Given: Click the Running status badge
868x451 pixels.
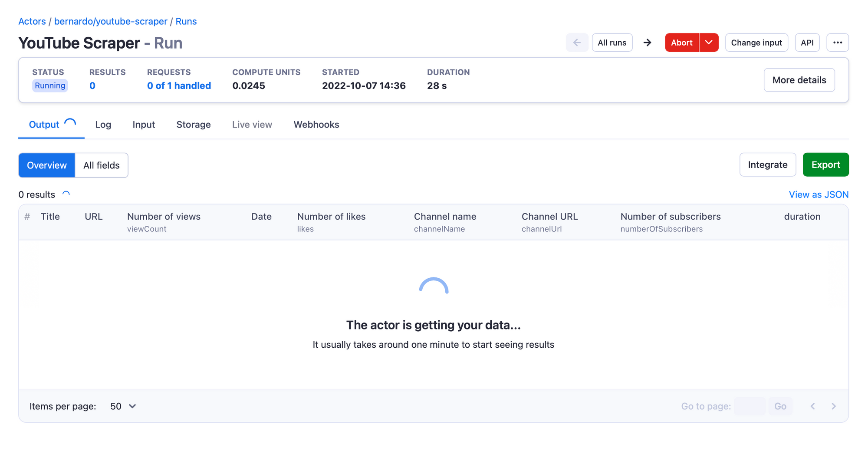Looking at the screenshot, I should (50, 86).
